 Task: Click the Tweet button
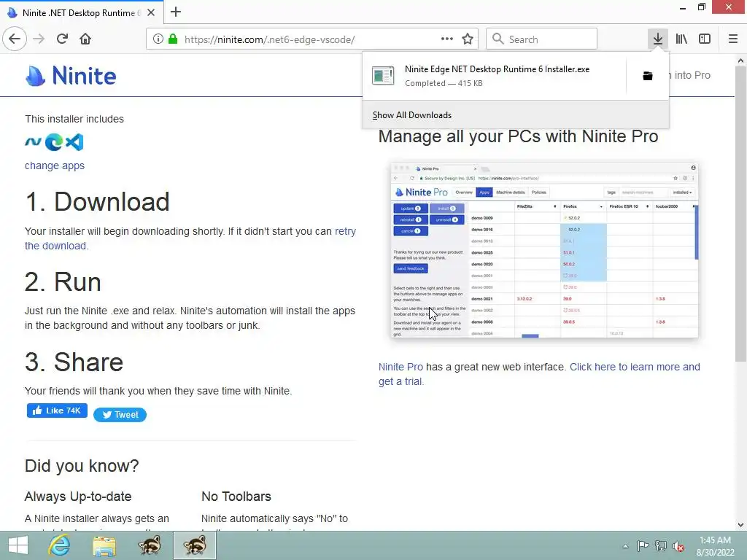tap(120, 415)
